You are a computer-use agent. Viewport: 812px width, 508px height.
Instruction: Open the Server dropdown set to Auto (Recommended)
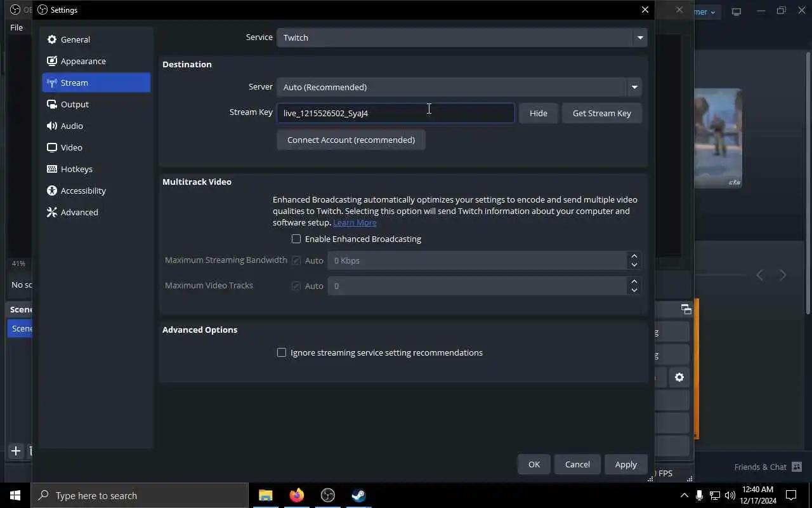[x=459, y=87]
